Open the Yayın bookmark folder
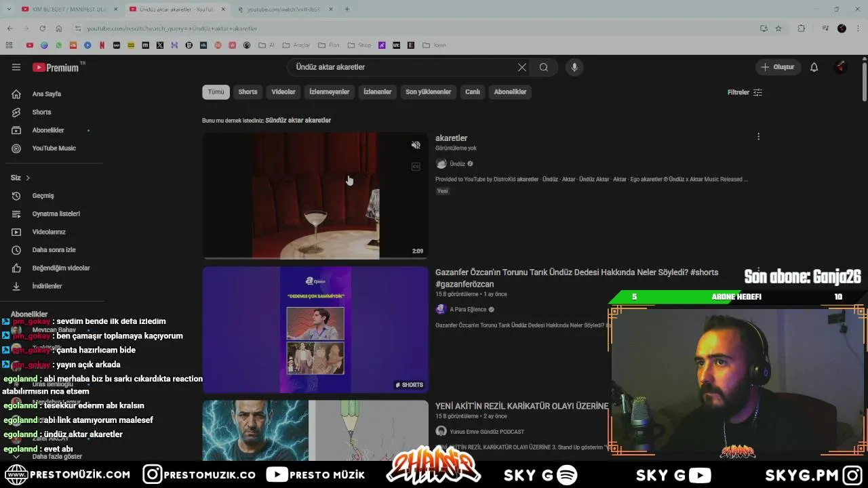 (x=434, y=45)
